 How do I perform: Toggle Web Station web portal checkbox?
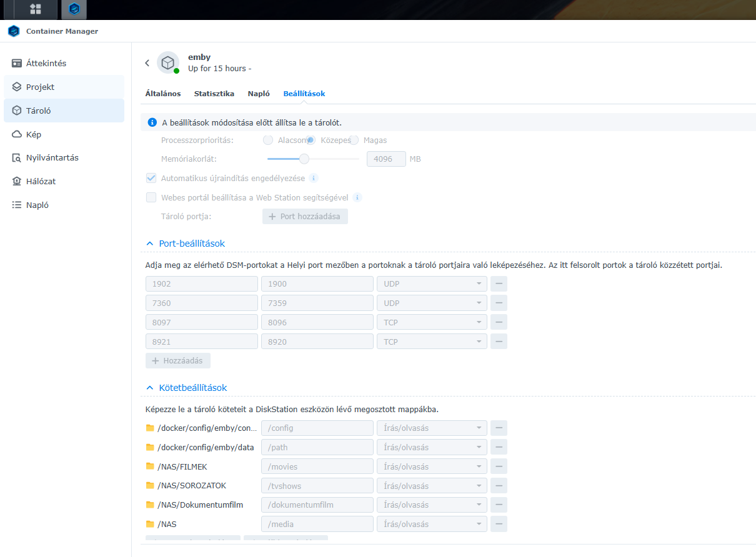(x=151, y=197)
